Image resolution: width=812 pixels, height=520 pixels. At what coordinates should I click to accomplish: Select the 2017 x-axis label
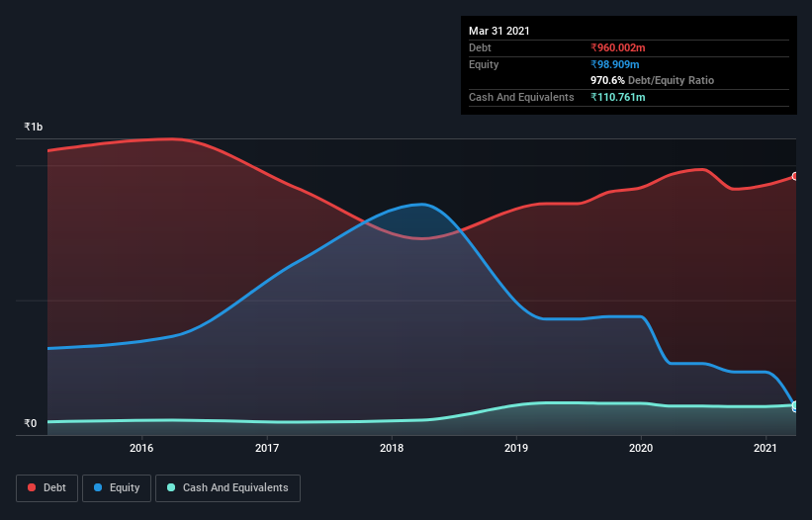(267, 448)
